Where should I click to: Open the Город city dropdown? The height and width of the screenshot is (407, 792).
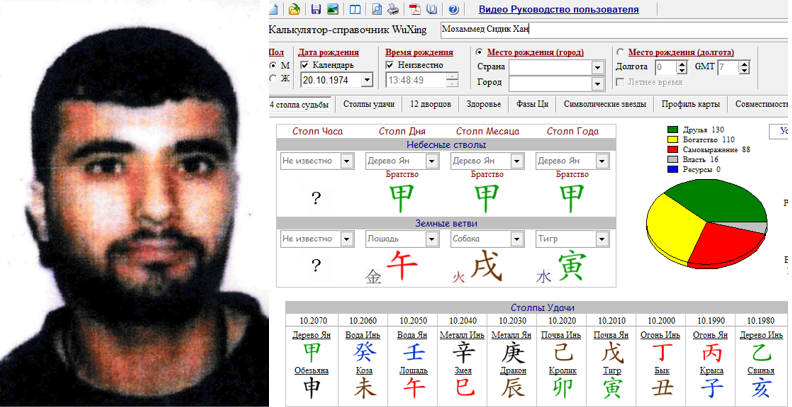click(598, 83)
